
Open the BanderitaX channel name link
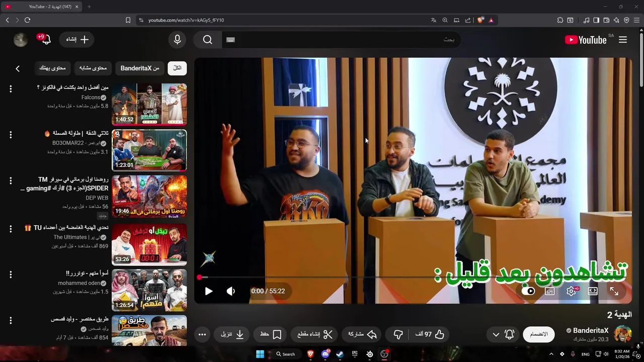coord(591,330)
